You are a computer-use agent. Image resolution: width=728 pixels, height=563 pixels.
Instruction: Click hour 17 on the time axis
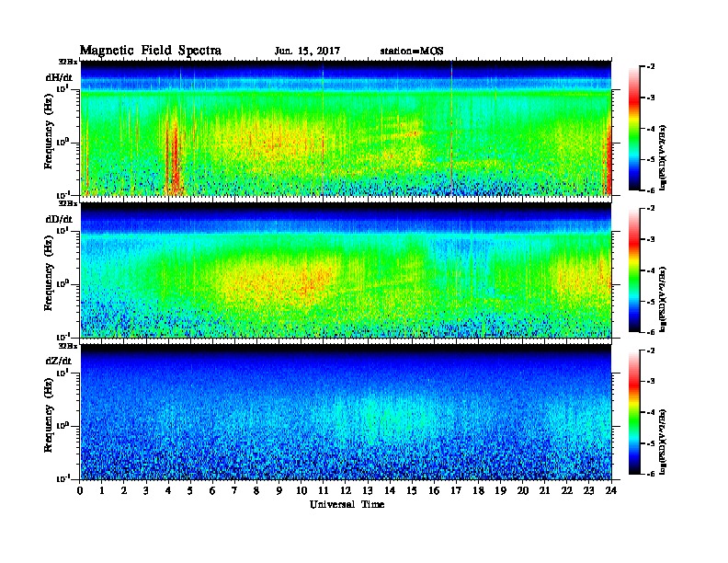tap(457, 491)
